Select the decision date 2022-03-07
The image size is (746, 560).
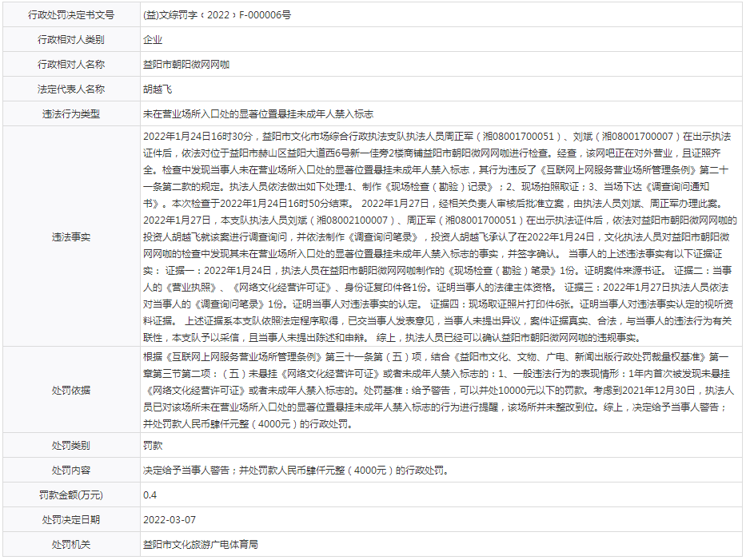click(x=170, y=520)
